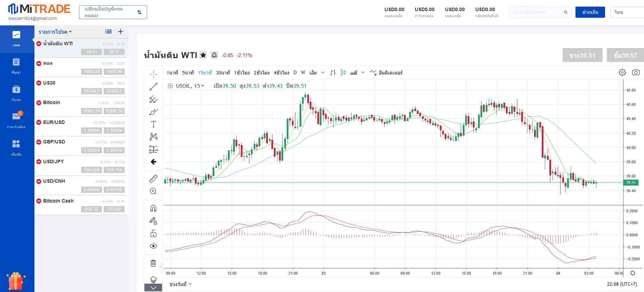Click trash icon to remove drawings
The image size is (644, 292).
click(x=153, y=263)
